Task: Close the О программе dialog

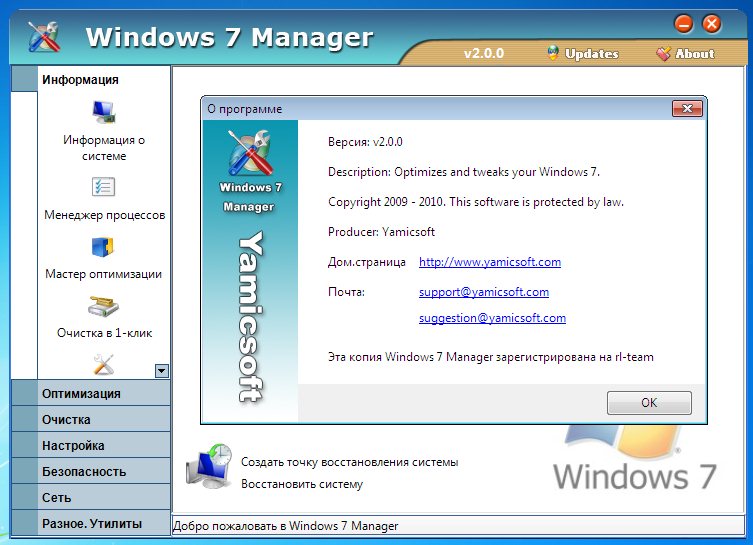Action: 686,109
